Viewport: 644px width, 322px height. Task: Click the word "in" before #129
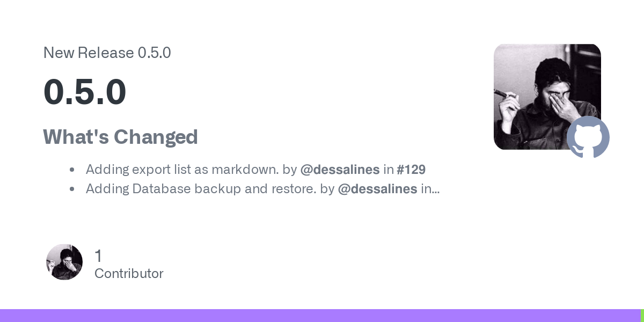click(x=388, y=170)
